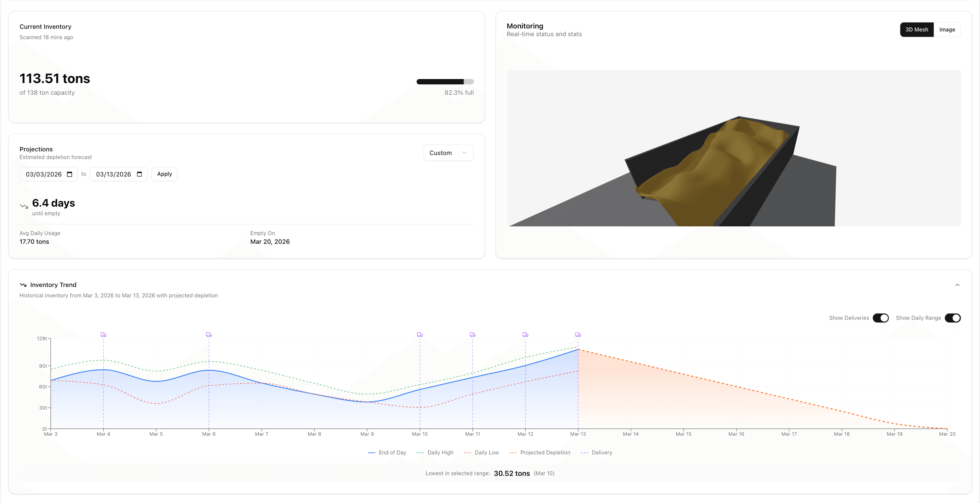Switch monitoring view to Image
The width and height of the screenshot is (980, 503).
pos(947,29)
